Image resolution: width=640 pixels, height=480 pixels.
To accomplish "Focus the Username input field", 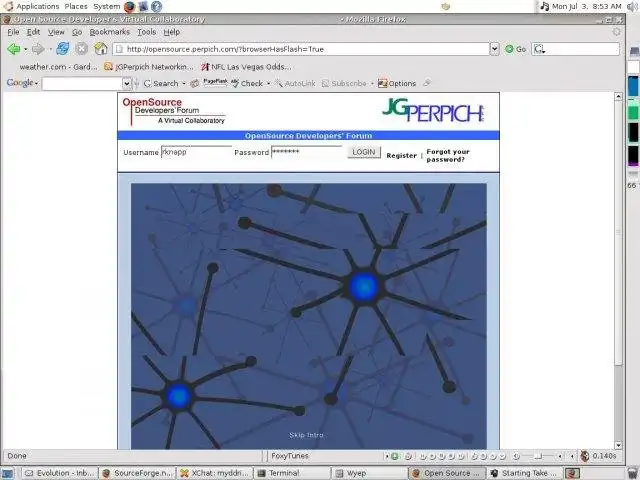I will [196, 152].
